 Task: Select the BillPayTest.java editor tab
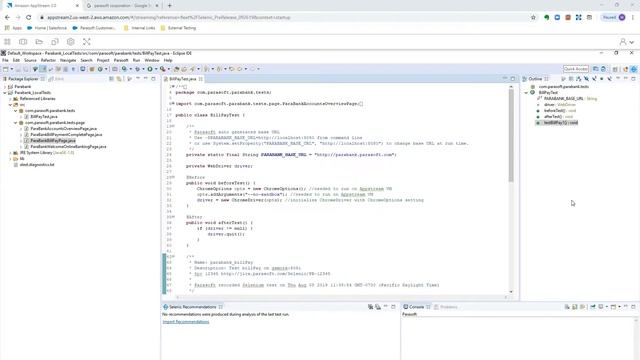[x=182, y=79]
